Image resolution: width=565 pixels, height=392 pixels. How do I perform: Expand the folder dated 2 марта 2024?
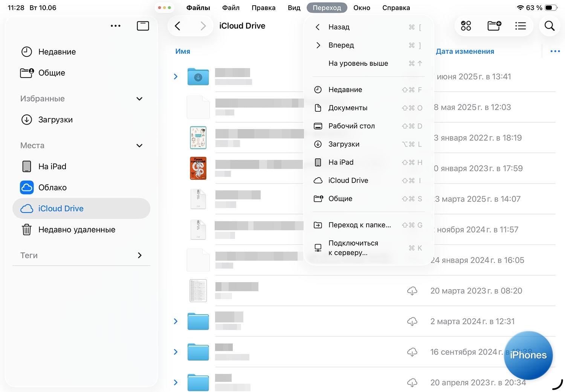pos(176,321)
